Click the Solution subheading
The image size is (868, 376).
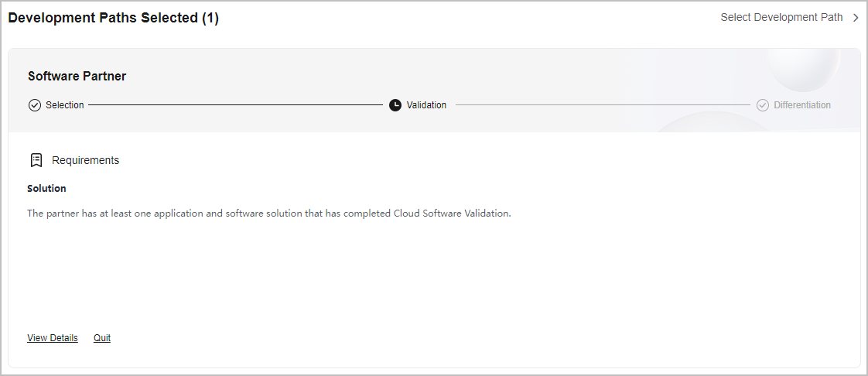(46, 188)
